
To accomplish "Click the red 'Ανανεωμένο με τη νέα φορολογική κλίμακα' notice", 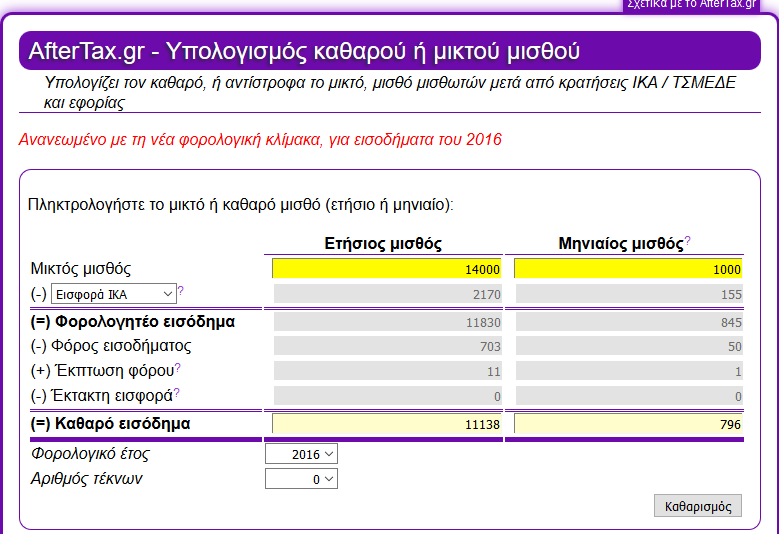I will [260, 140].
